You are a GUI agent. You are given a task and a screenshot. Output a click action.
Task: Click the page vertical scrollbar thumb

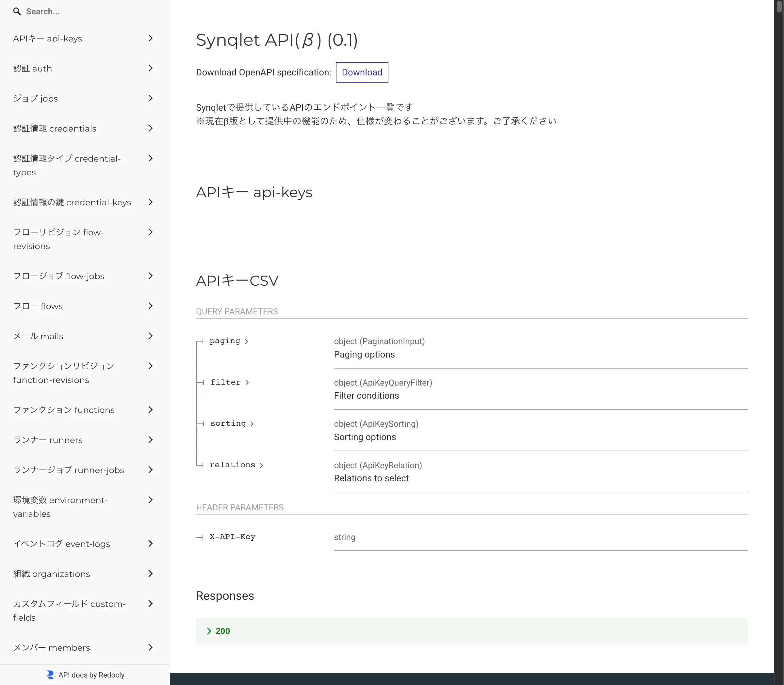point(779,7)
